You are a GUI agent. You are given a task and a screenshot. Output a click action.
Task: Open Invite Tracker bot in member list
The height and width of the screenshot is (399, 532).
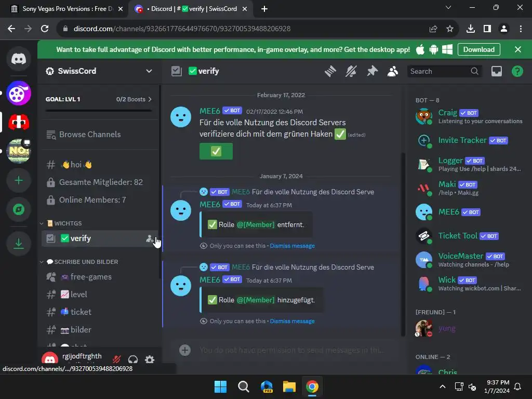469,140
